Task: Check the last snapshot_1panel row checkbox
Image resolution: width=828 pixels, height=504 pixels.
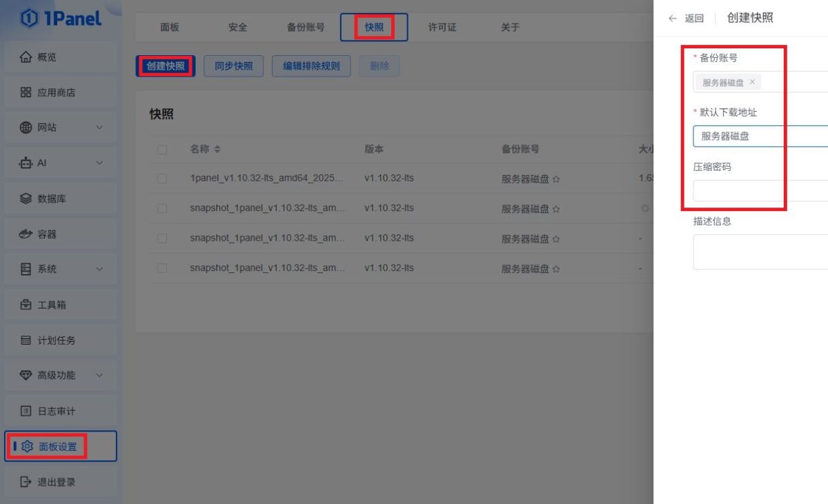Action: point(162,268)
